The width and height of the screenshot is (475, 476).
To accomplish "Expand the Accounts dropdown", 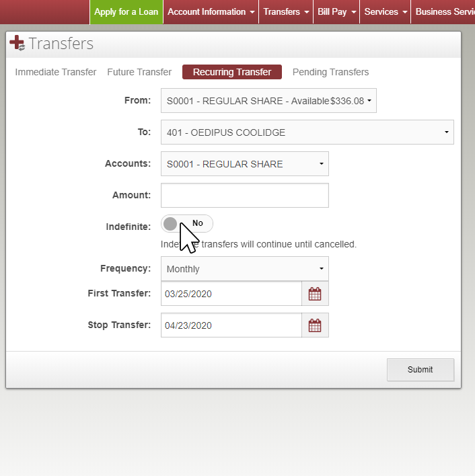I will point(244,164).
